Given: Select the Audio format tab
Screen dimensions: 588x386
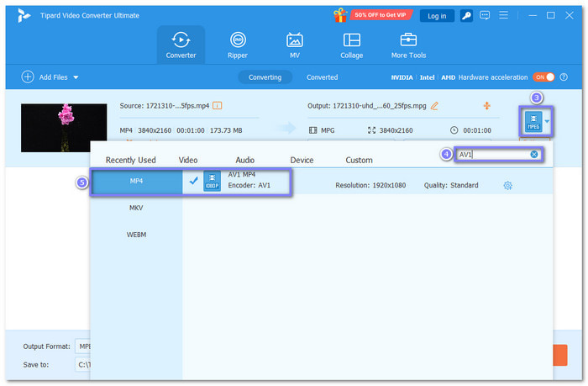Looking at the screenshot, I should coord(245,160).
